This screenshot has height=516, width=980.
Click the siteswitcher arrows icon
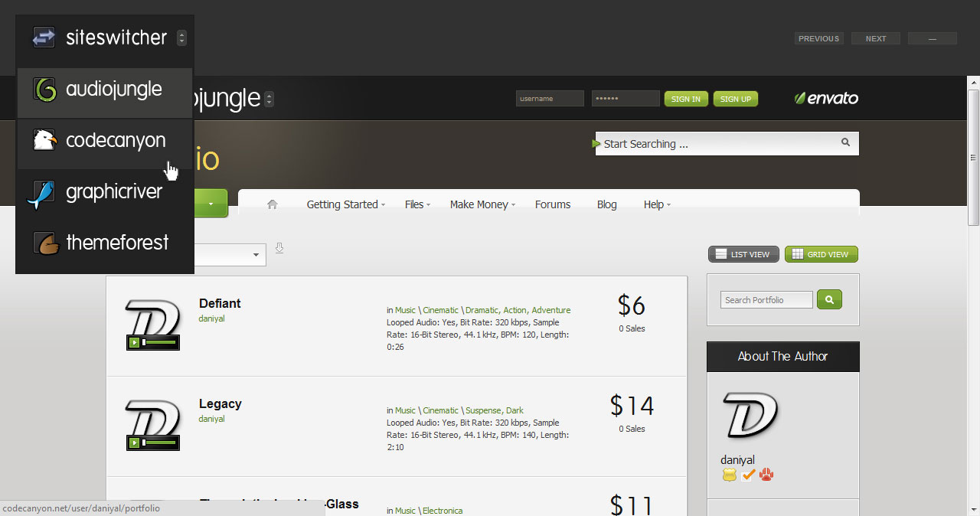click(44, 38)
